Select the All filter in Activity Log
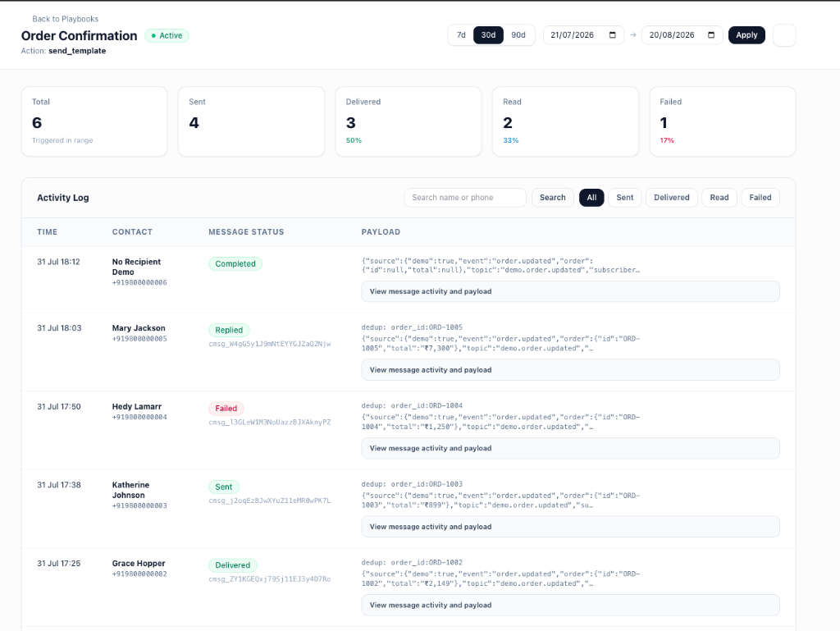This screenshot has height=631, width=840. 591,198
